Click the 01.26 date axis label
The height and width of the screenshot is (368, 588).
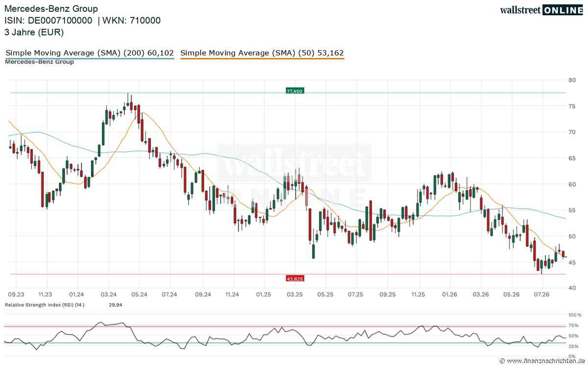coord(449,294)
